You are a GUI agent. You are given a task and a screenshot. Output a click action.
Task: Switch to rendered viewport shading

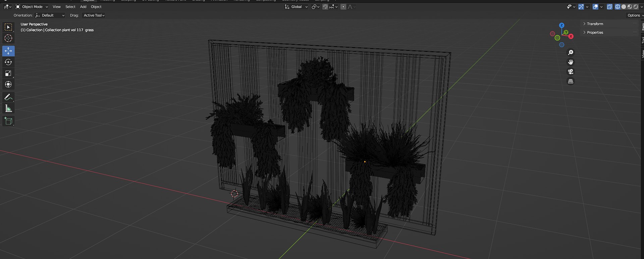pyautogui.click(x=636, y=7)
